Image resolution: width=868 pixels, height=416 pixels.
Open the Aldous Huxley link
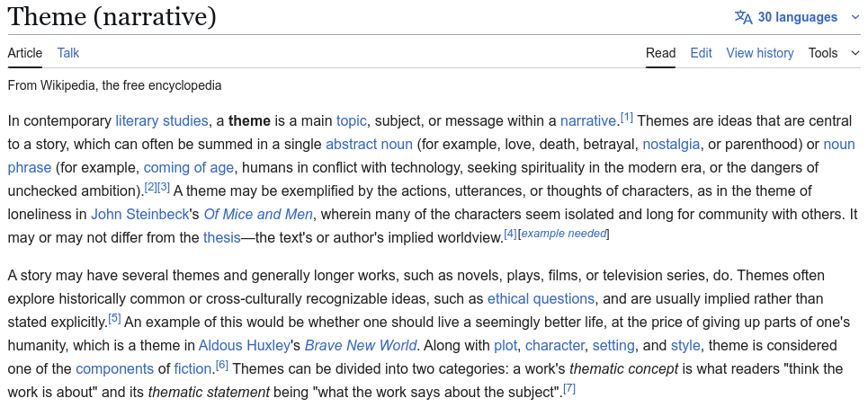tap(244, 346)
